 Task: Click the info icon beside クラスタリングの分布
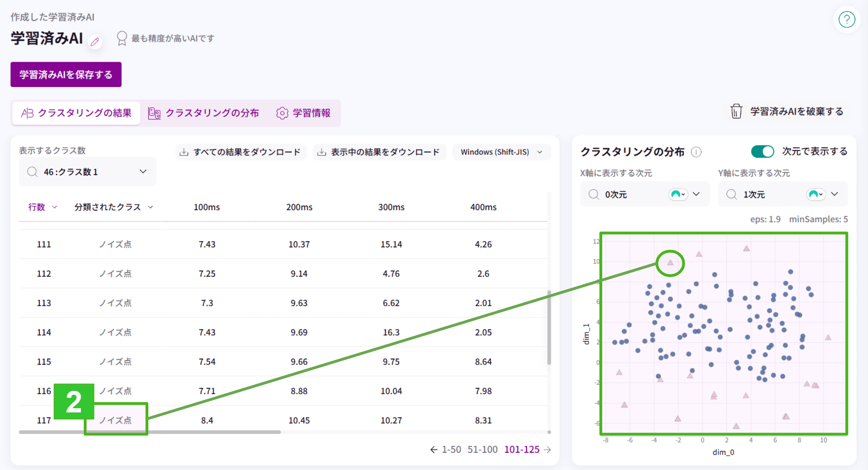[x=696, y=152]
